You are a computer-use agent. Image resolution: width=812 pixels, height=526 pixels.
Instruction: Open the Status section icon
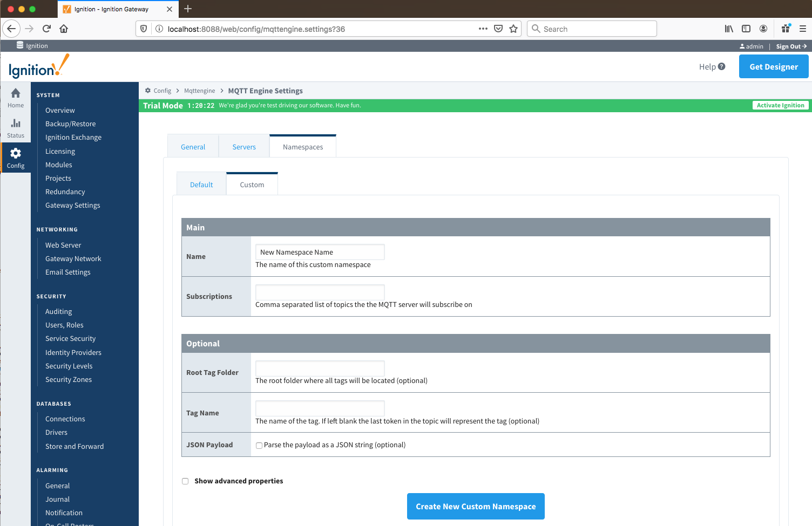[16, 124]
